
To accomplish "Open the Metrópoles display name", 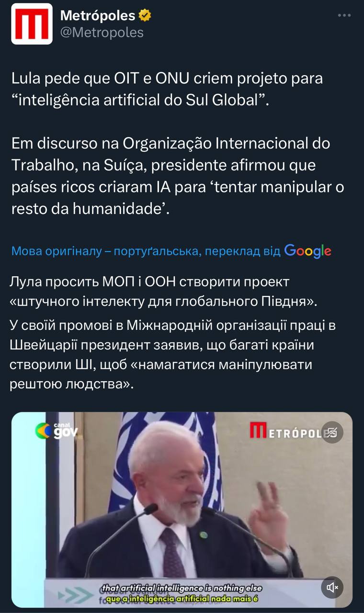I will [x=98, y=16].
